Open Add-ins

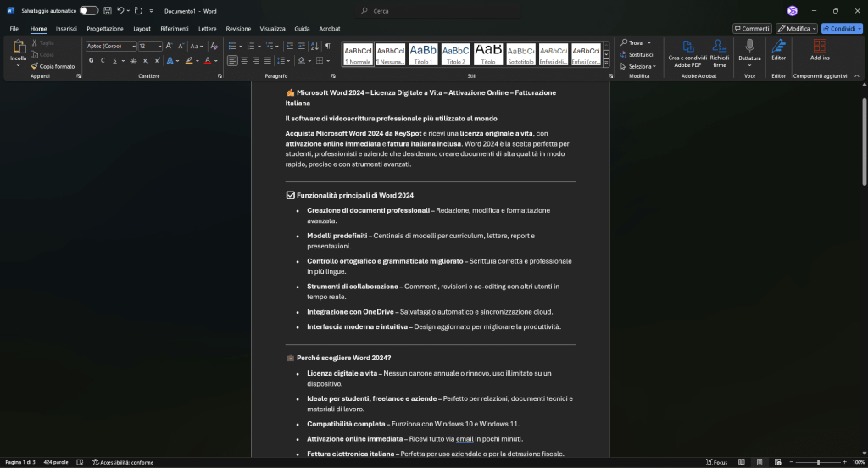coord(820,50)
